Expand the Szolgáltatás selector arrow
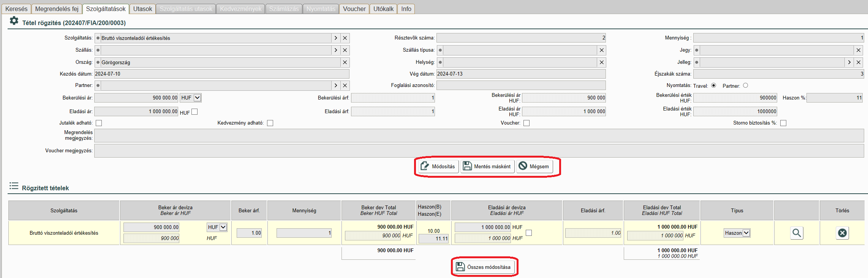Image resolution: width=868 pixels, height=278 pixels. tap(336, 38)
